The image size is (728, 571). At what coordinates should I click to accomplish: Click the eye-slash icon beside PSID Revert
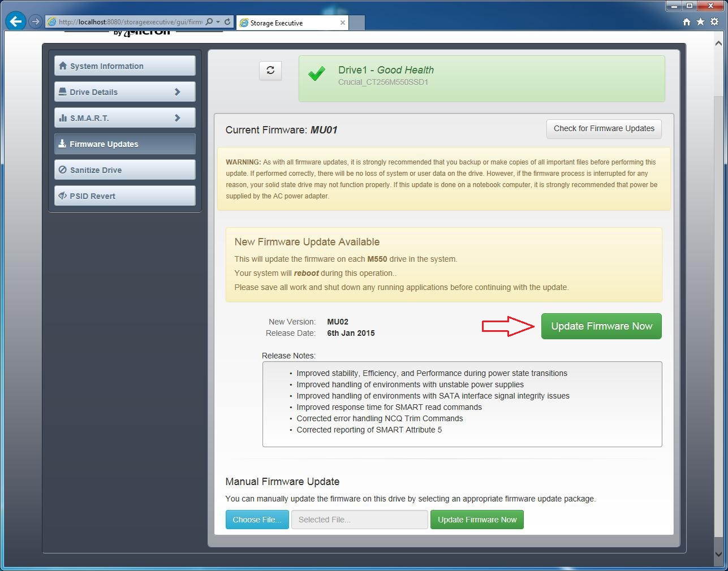(63, 196)
